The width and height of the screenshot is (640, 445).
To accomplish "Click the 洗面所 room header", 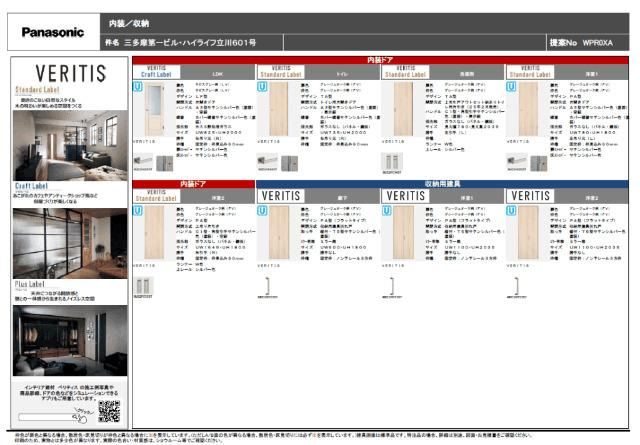I will pyautogui.click(x=467, y=74).
